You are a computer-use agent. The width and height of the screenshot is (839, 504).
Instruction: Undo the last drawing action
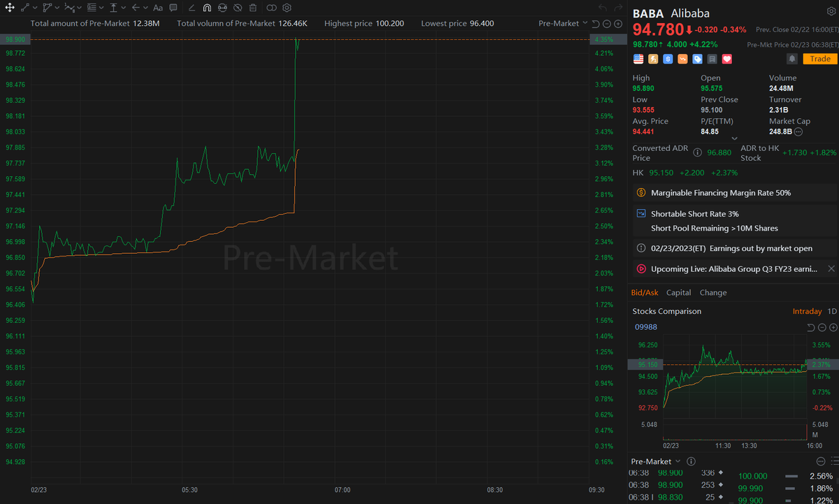coord(603,8)
